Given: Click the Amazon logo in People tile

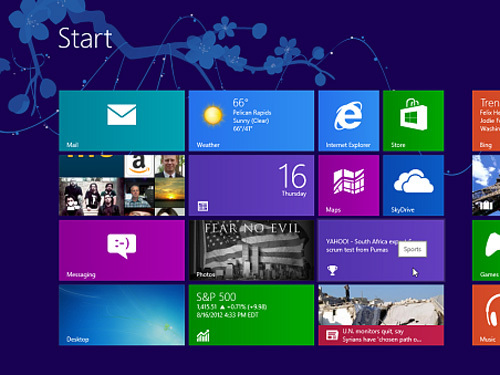Looking at the screenshot, I should pos(139,165).
